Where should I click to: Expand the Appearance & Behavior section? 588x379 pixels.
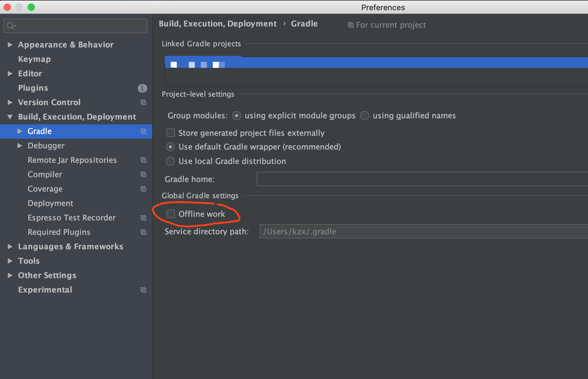10,45
